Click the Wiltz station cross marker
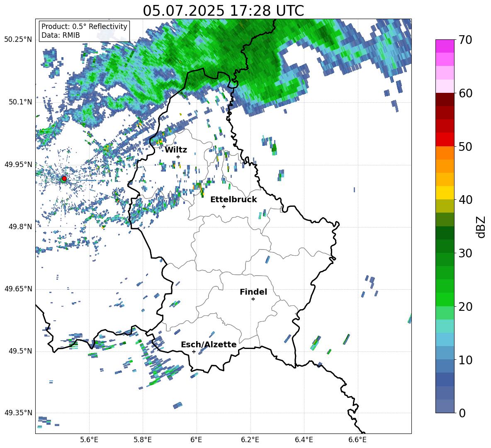491x448 pixels. (178, 157)
